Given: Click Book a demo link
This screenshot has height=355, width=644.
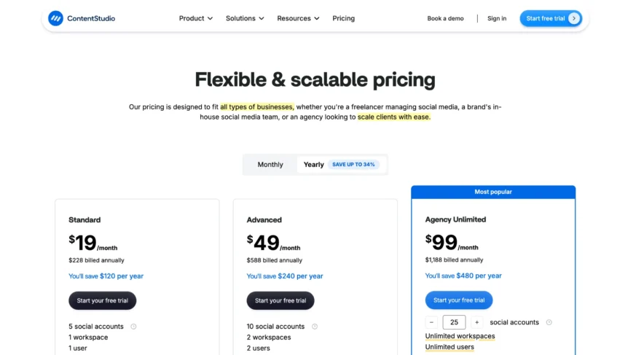Looking at the screenshot, I should 445,18.
